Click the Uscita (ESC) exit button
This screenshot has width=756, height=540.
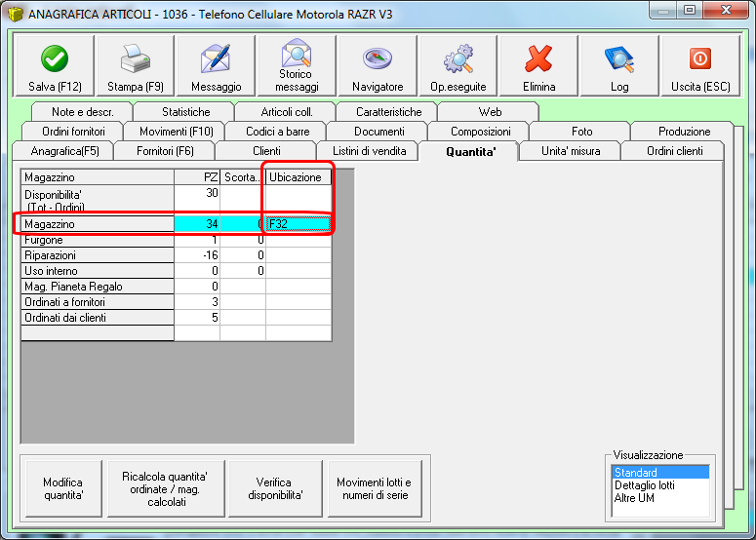point(700,65)
